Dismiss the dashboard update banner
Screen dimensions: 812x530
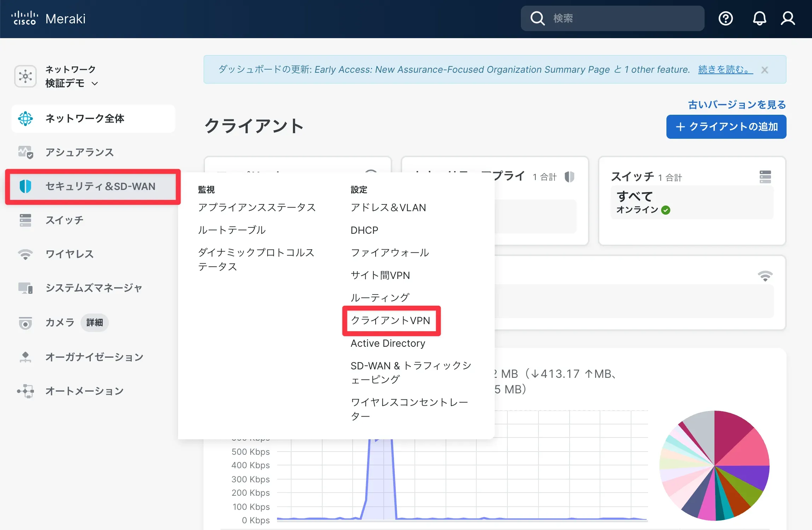pos(765,70)
